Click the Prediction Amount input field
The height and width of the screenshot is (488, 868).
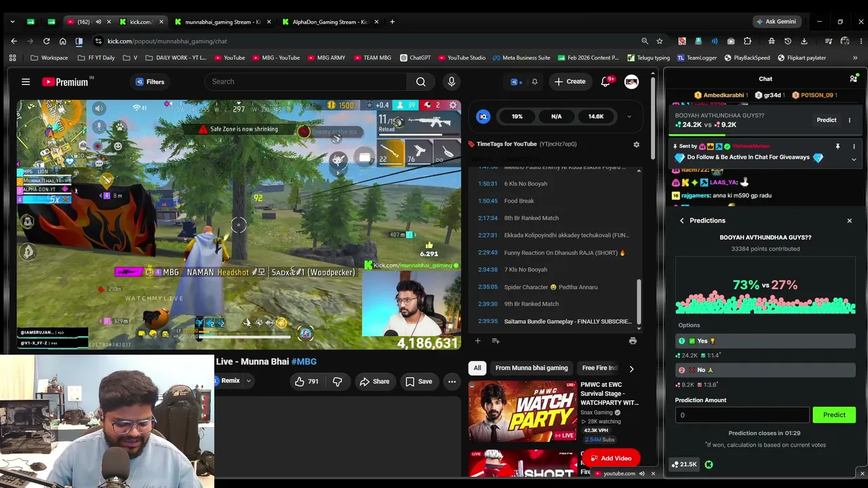coord(742,415)
